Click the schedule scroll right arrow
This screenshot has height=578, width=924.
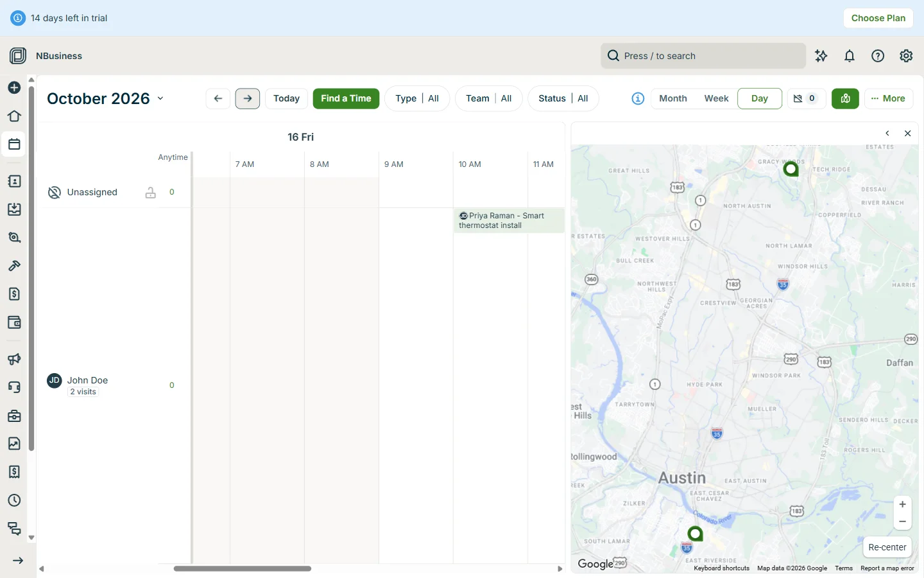click(x=560, y=569)
